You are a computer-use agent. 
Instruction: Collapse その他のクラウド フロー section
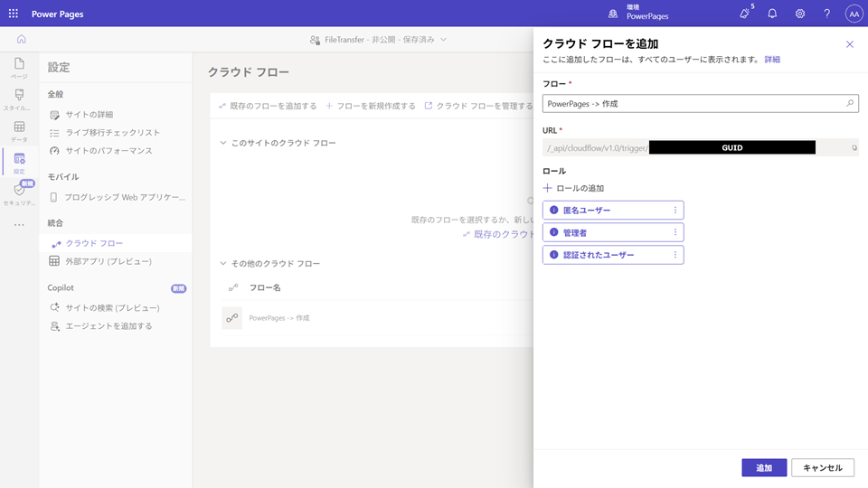tap(223, 263)
